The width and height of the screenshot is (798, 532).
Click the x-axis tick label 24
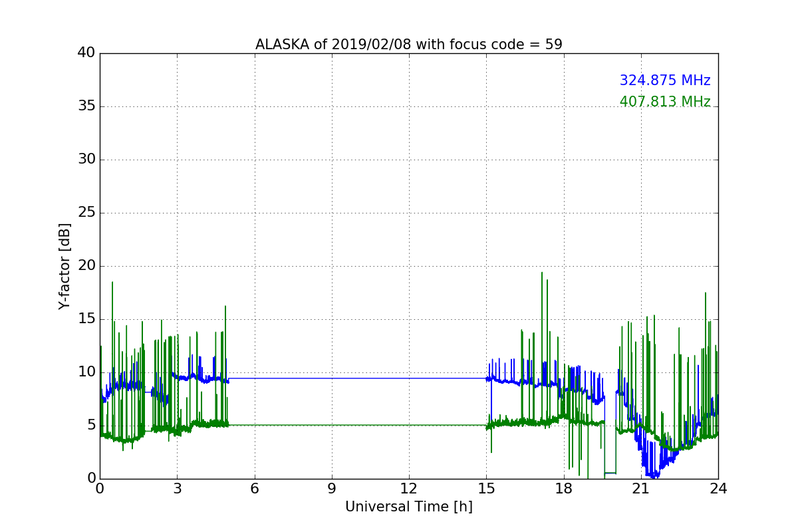pos(718,489)
